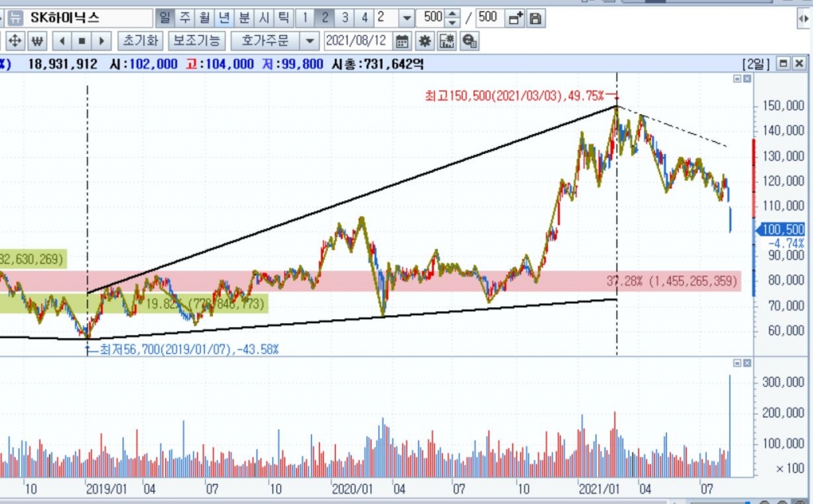Save the chart with floppy disk icon
This screenshot has width=813, height=504.
tap(536, 17)
